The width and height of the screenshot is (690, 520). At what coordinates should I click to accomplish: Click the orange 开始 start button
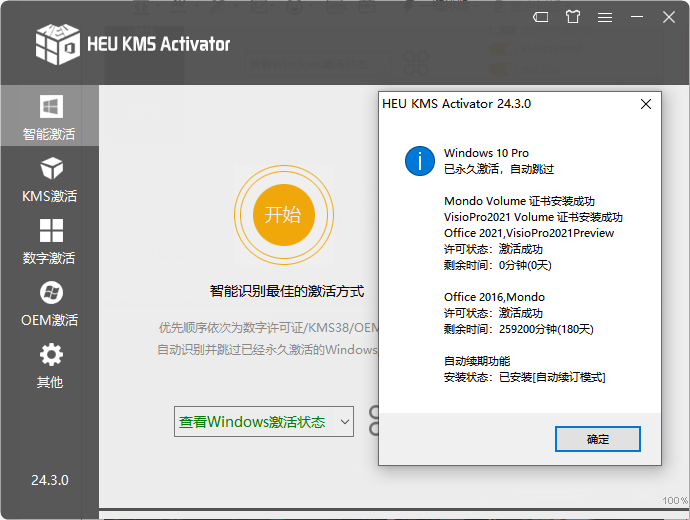284,215
